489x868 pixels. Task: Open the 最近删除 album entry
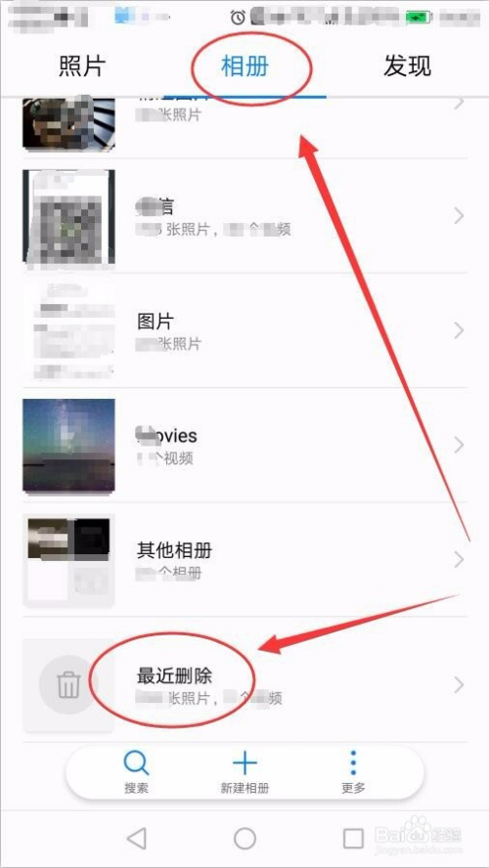pos(244,685)
